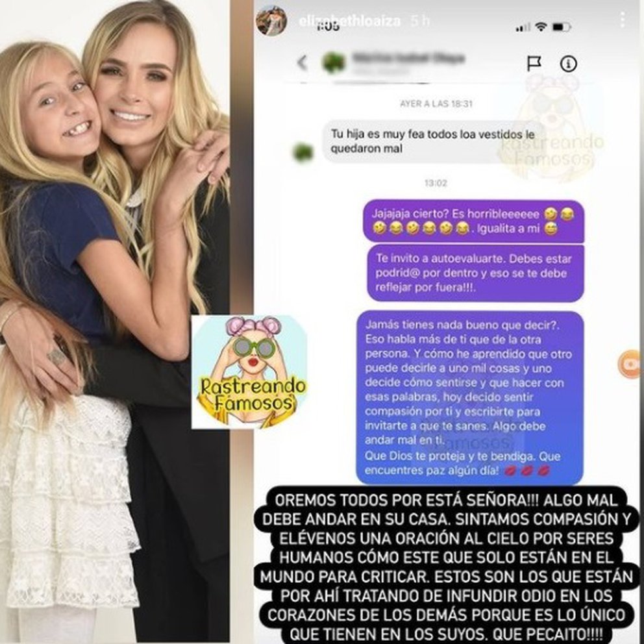Select the 'Jajajaja cierto?' purple message
This screenshot has width=644, height=644.
point(473,221)
